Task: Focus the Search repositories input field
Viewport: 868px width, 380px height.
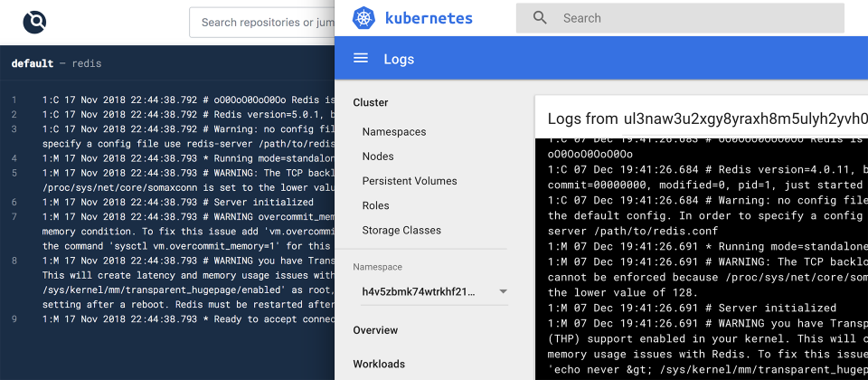Action: (x=262, y=22)
